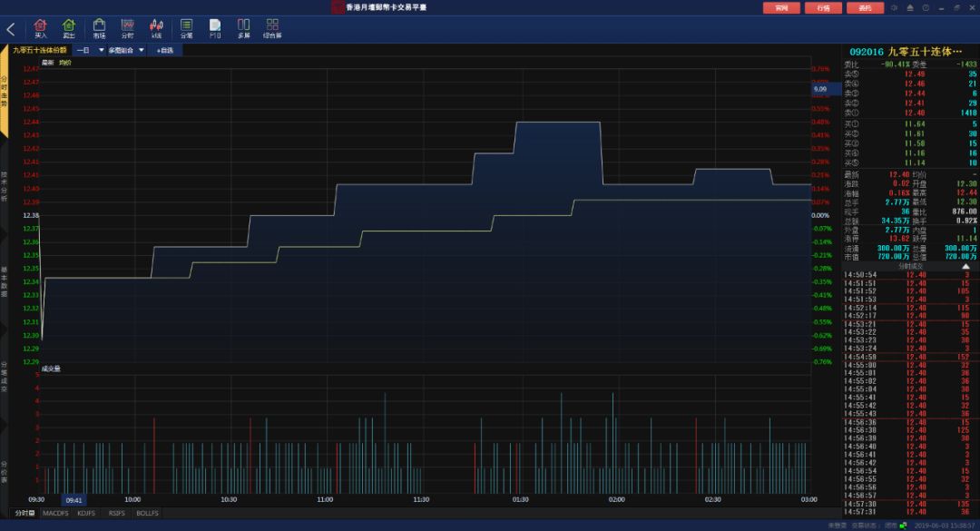Viewport: 980px width, 531px height.
Task: Click the stock code 092016 header
Action: coord(867,52)
